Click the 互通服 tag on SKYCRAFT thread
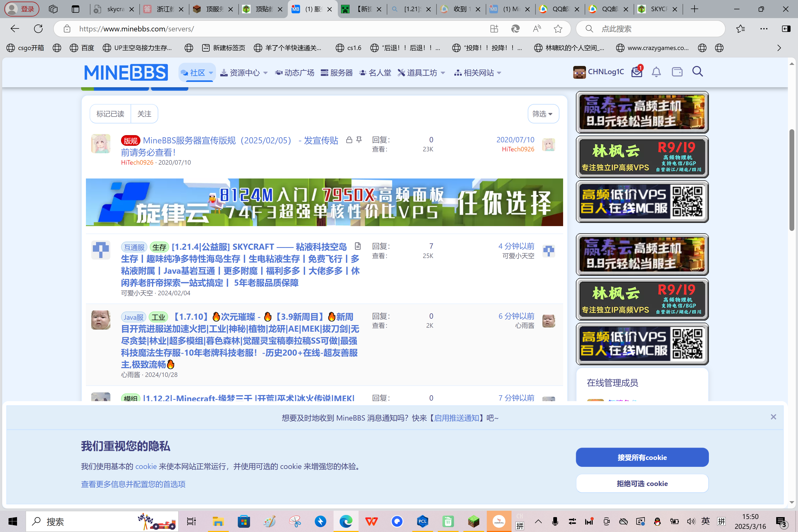Screen dimensions: 798x532 point(134,247)
